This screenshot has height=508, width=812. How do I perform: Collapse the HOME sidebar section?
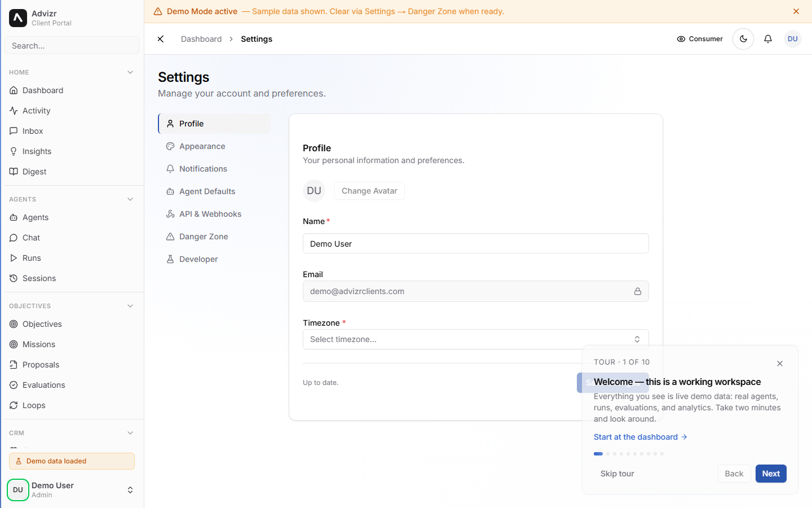coord(130,72)
